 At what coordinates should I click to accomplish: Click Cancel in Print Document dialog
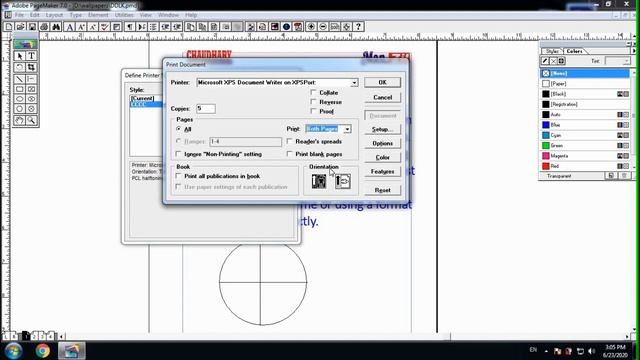coord(382,98)
